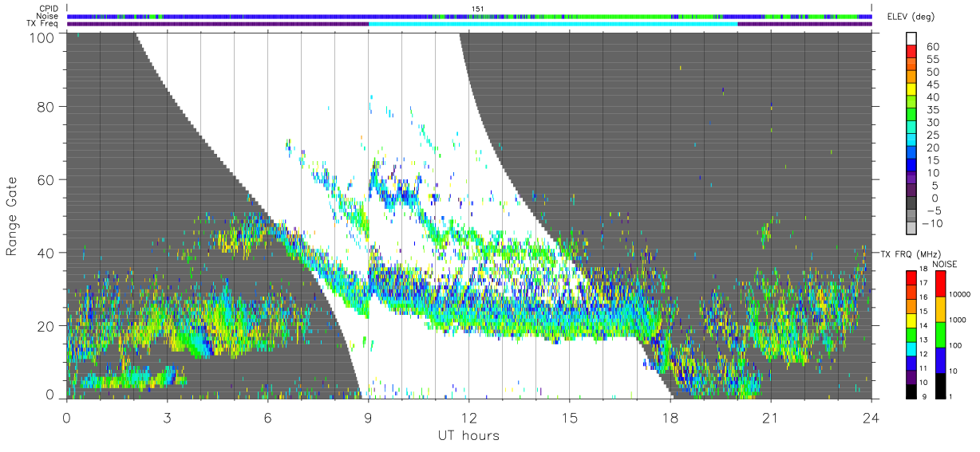Click the '18' label on the TX FRQ colorbar

(x=925, y=270)
